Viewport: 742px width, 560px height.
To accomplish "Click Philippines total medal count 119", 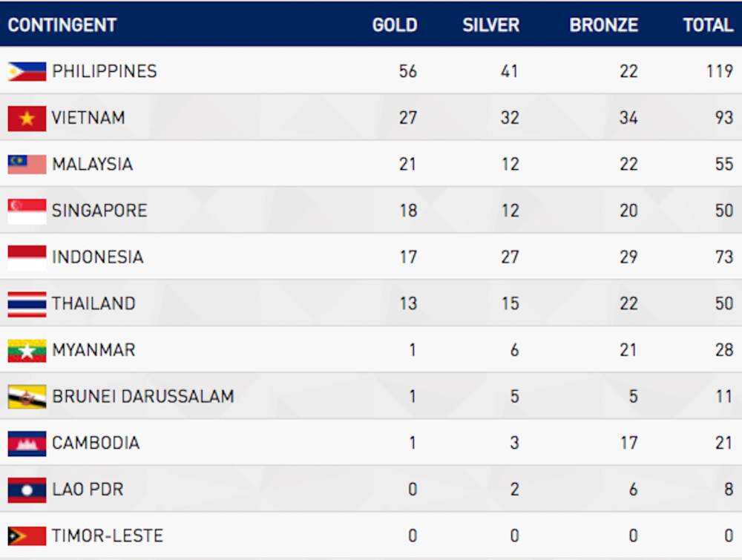I will pyautogui.click(x=719, y=71).
